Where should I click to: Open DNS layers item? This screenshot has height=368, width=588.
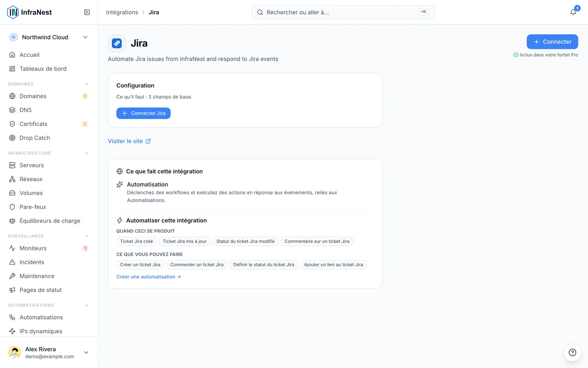click(48, 110)
